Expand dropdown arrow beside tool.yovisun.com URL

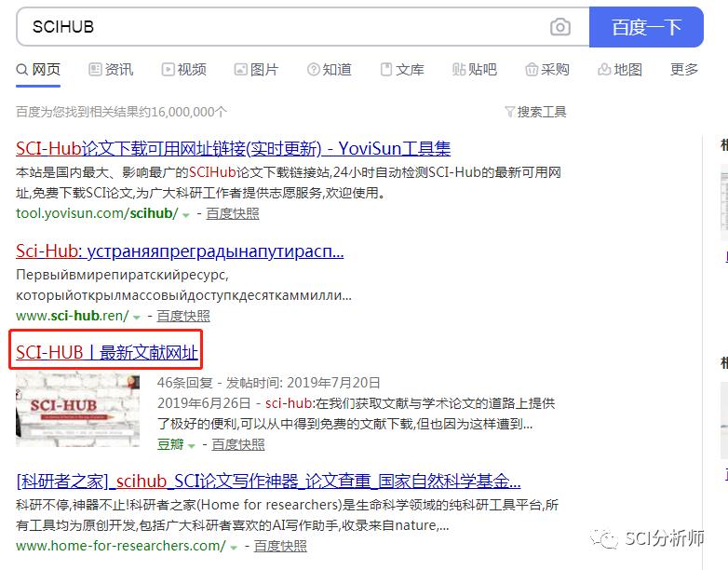[186, 215]
